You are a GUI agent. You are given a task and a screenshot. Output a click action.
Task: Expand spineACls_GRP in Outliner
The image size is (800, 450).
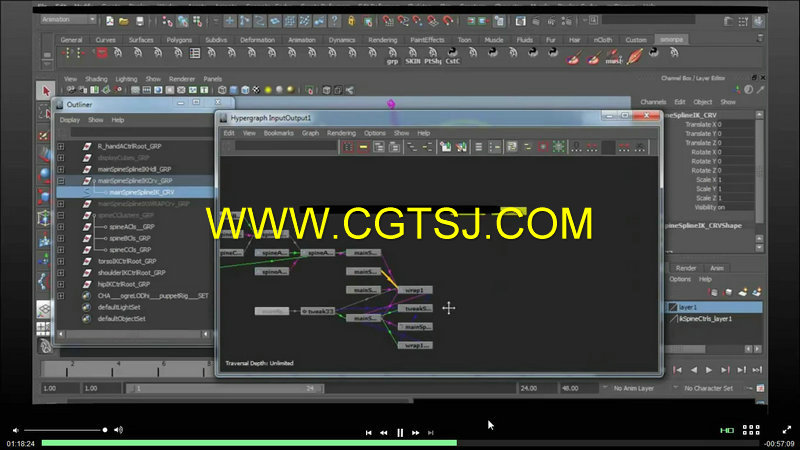pos(61,227)
